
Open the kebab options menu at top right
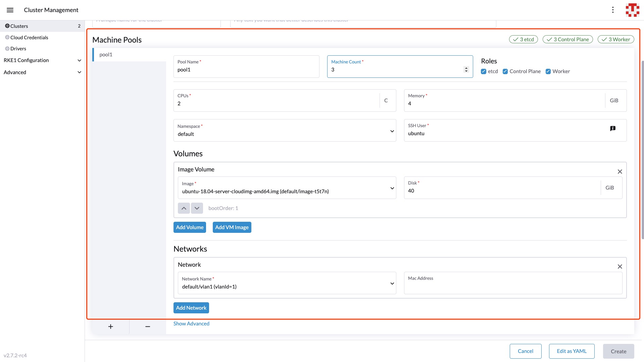(x=613, y=10)
